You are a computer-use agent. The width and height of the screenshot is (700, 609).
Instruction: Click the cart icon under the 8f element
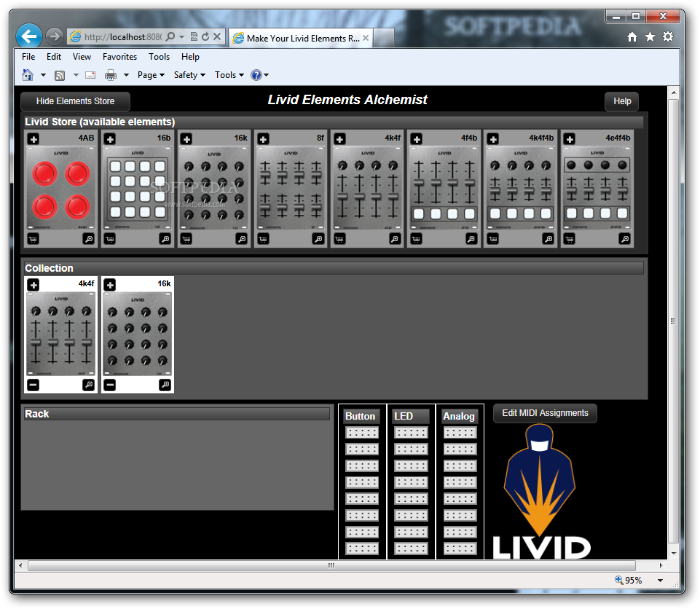(263, 239)
